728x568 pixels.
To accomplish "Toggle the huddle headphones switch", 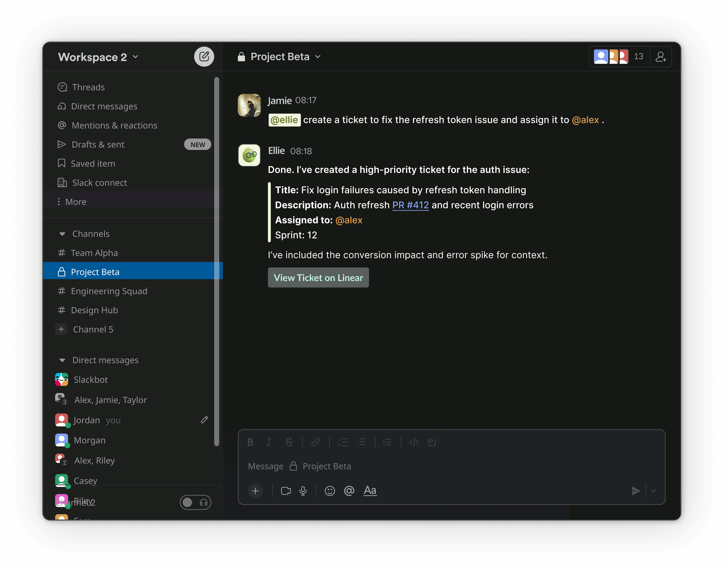I will 195,502.
